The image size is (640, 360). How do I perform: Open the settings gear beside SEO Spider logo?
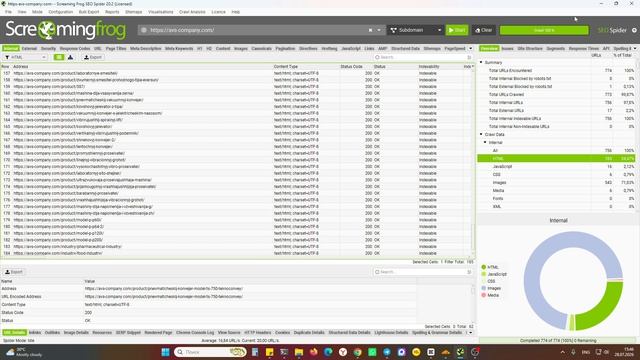634,30
